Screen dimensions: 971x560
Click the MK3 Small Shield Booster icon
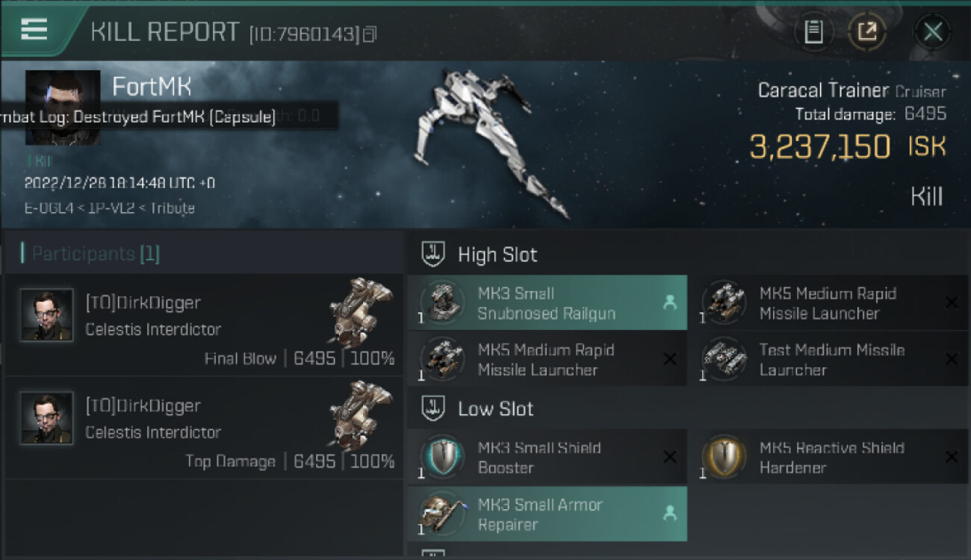tap(442, 456)
